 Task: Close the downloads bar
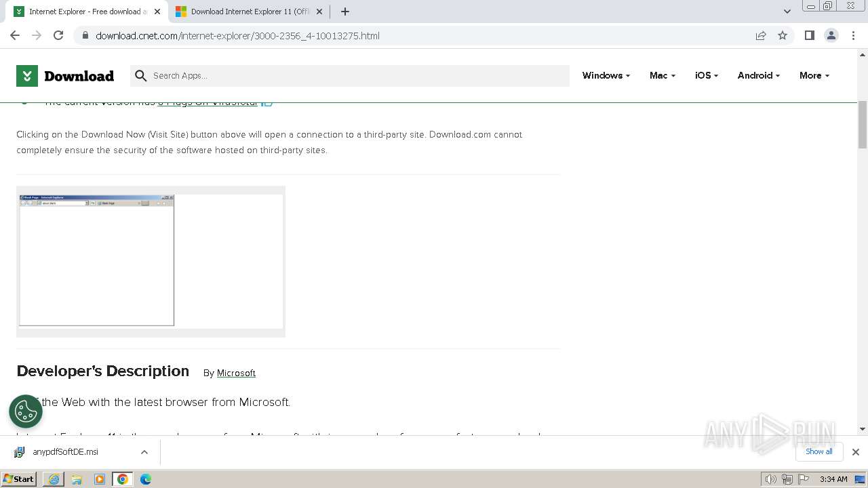[856, 452]
